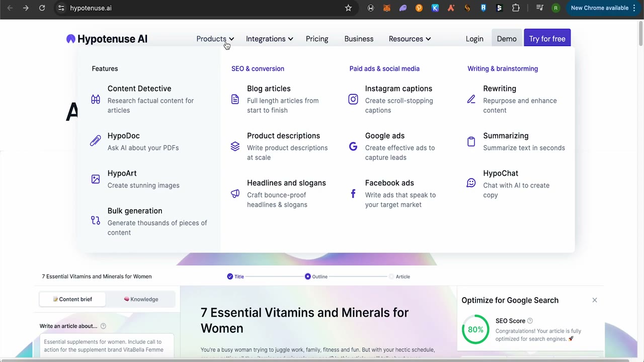Screen dimensions: 644x362
Task: Click the 80% SEO score progress ring
Action: coord(475,329)
